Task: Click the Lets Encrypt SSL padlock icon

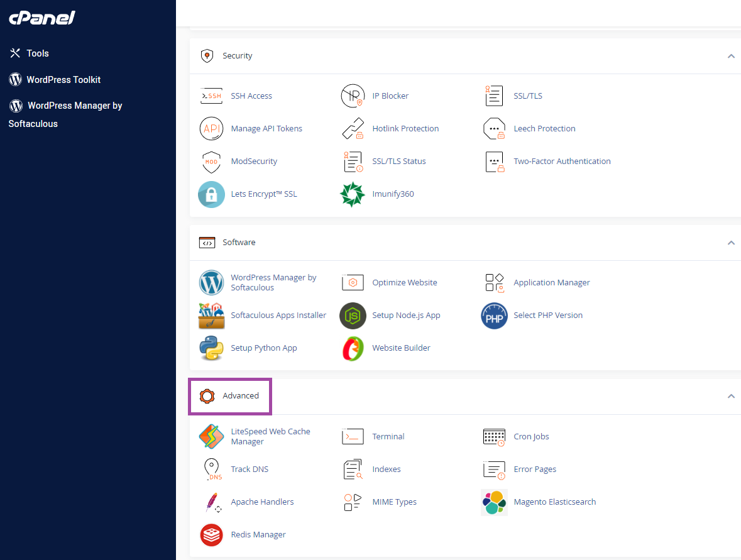Action: [x=211, y=194]
